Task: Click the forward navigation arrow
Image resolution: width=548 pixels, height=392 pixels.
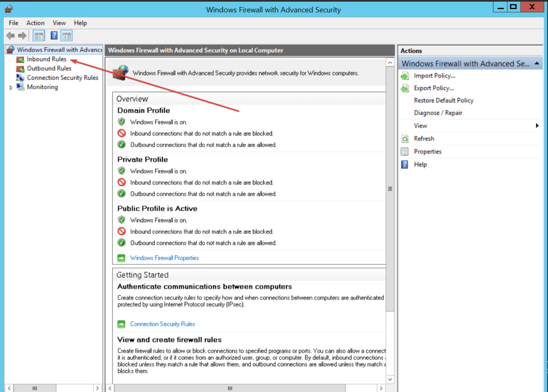Action: [21, 35]
